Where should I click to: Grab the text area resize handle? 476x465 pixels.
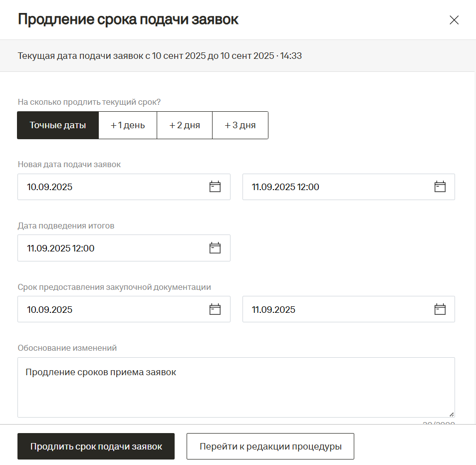(451, 414)
